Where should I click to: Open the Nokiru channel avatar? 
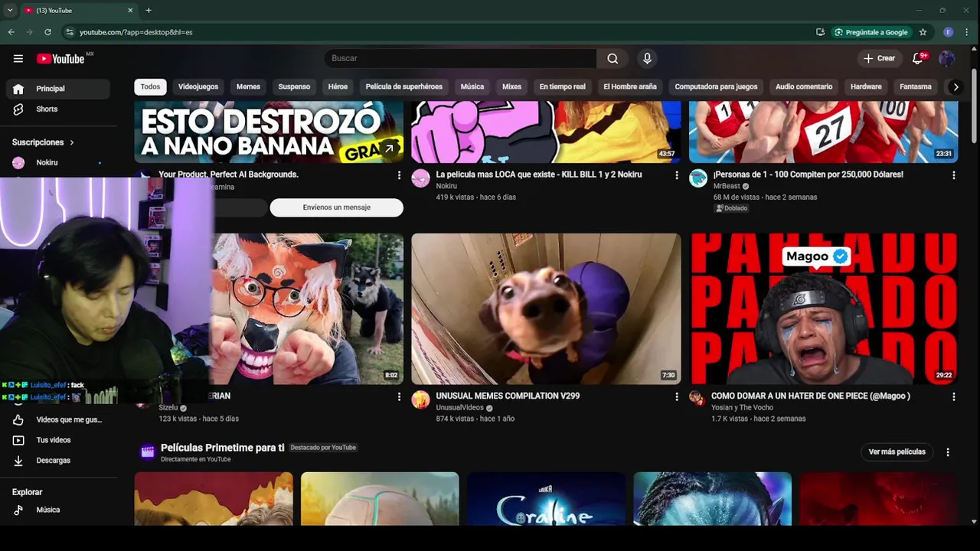click(420, 179)
